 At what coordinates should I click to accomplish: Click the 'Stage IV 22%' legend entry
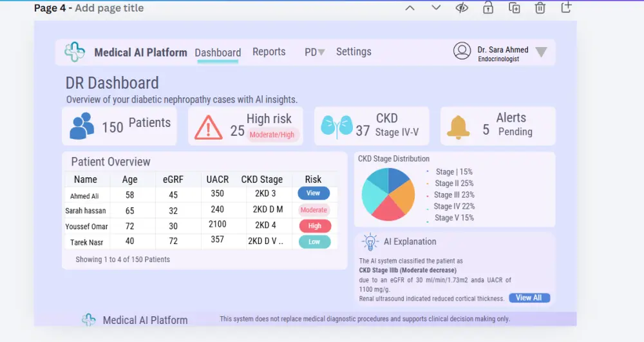[454, 206]
